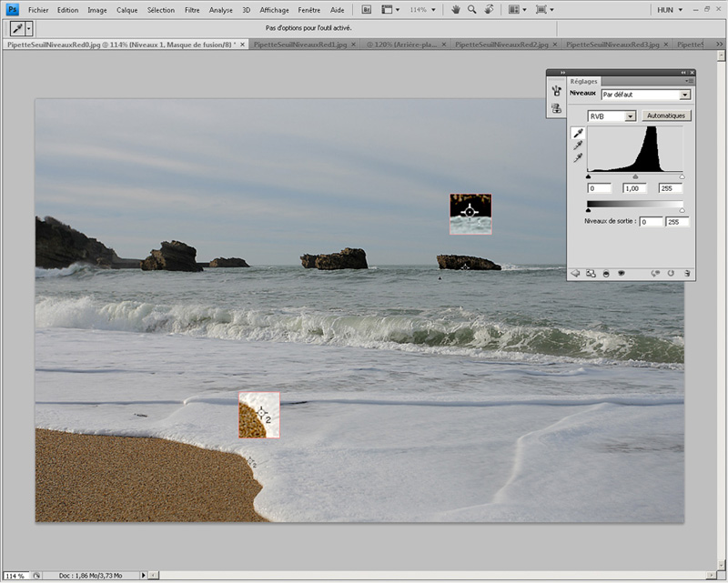Click the output black slider triangle
This screenshot has width=728, height=583.
coord(588,210)
